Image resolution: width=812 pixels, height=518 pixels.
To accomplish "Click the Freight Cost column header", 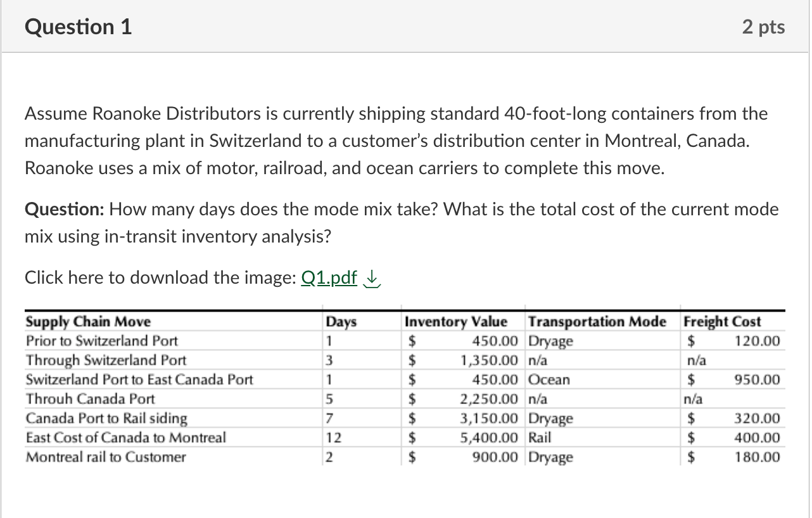I will (722, 322).
